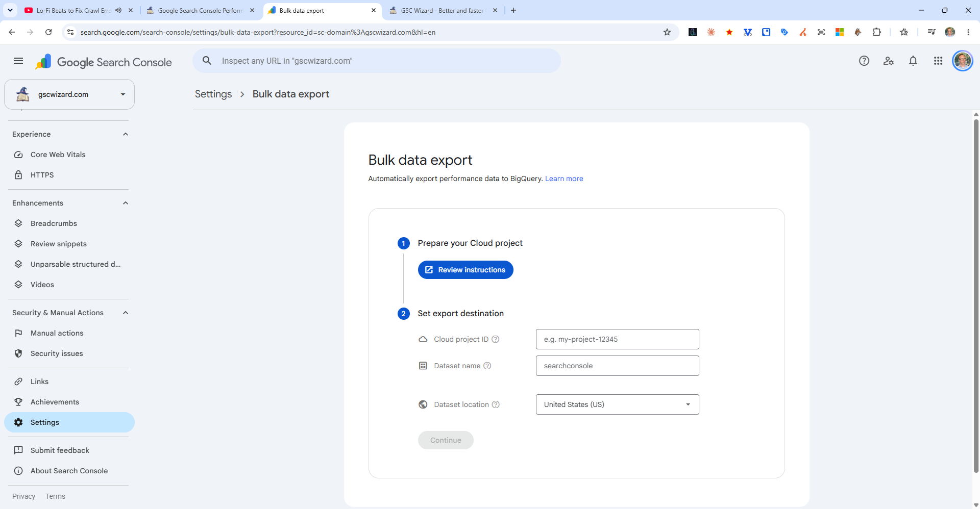Click Dataset name help icon
Screen dimensions: 980x509
point(487,366)
